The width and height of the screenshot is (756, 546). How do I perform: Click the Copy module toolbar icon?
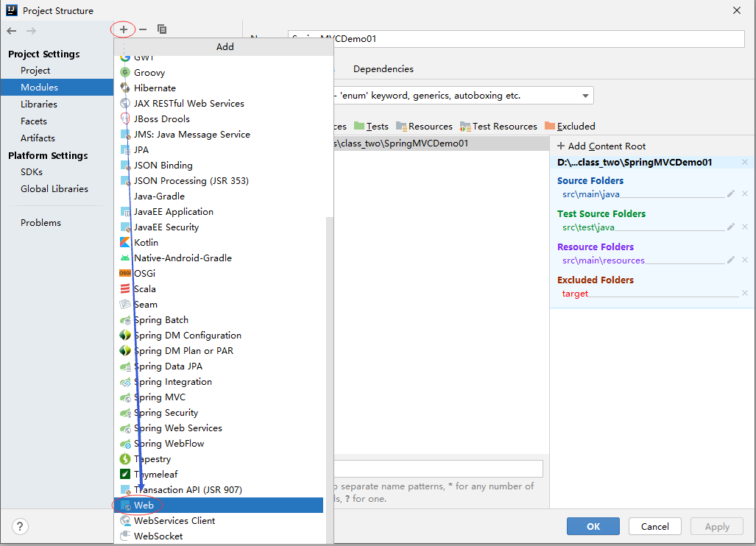pos(162,29)
